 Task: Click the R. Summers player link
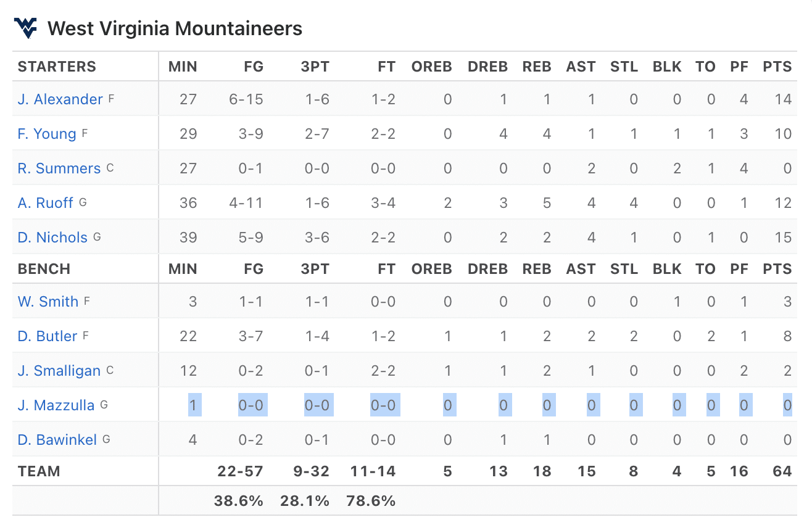click(59, 168)
